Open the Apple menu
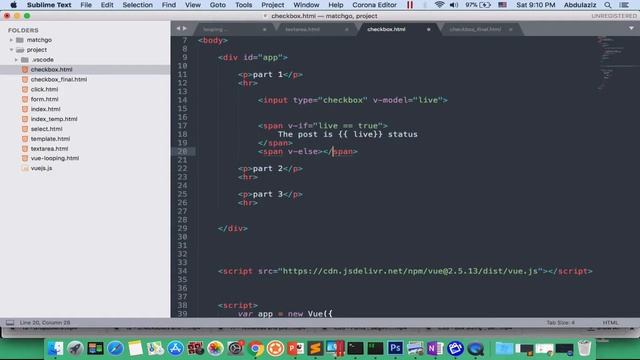The image size is (640, 360). [x=13, y=5]
